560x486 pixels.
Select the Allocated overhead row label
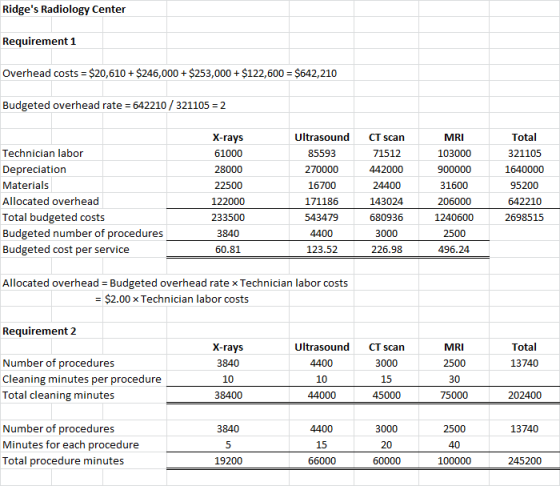[50, 202]
